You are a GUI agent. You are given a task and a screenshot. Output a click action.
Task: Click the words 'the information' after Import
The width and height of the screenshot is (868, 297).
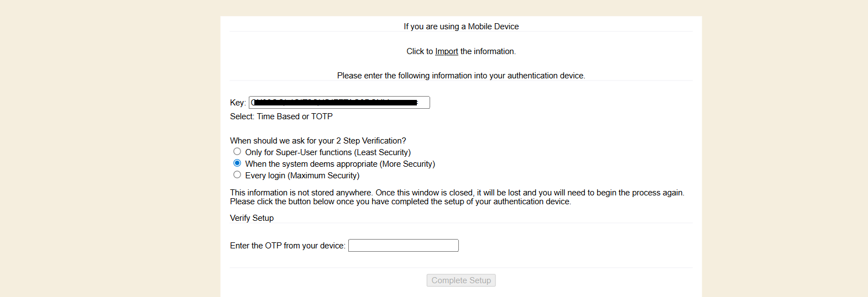coord(488,51)
